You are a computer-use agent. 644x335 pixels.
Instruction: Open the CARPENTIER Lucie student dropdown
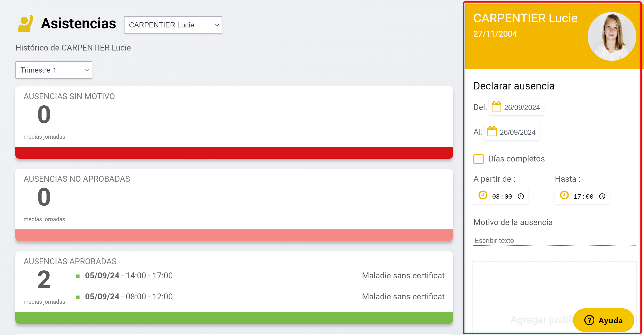tap(173, 25)
